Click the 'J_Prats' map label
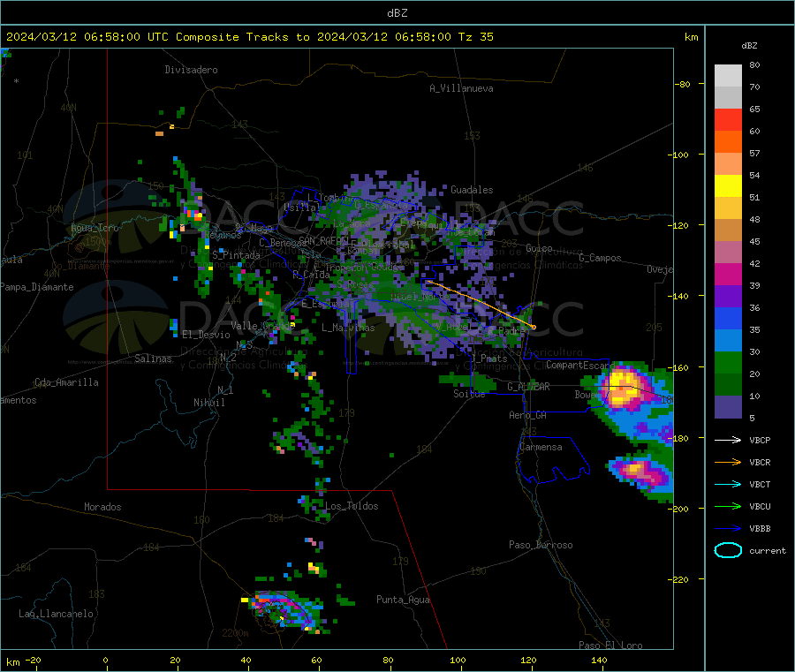This screenshot has width=795, height=672. click(x=489, y=359)
